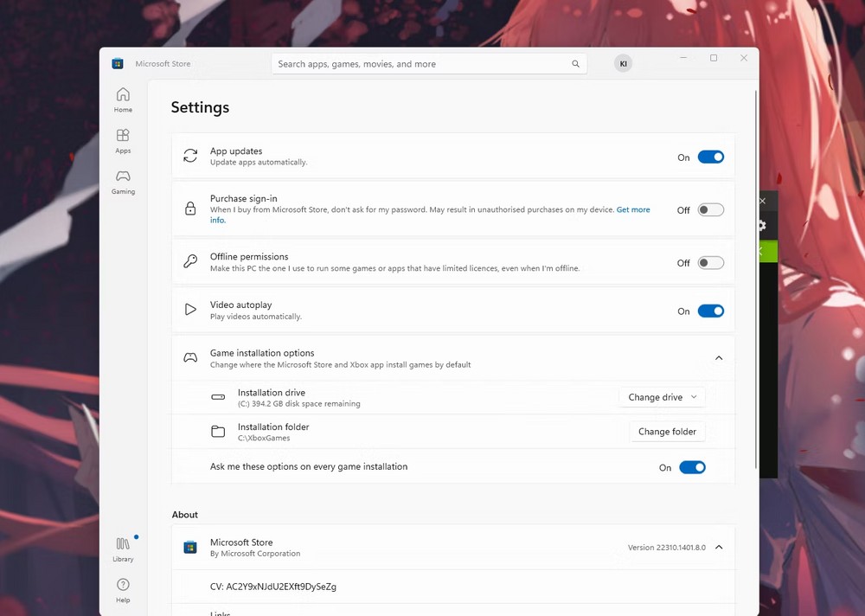The height and width of the screenshot is (616, 865).
Task: Click the Update apps automatically description
Action: (x=259, y=163)
